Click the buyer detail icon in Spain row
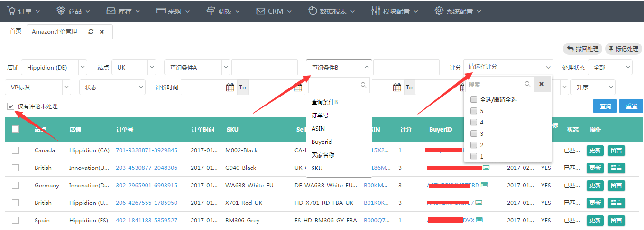This screenshot has width=644, height=230. pyautogui.click(x=479, y=220)
